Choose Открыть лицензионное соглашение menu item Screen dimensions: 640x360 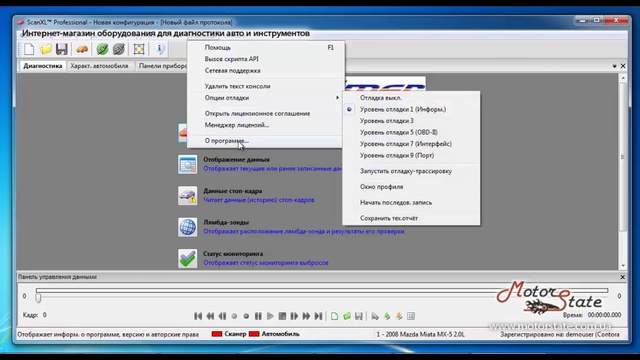(265, 113)
